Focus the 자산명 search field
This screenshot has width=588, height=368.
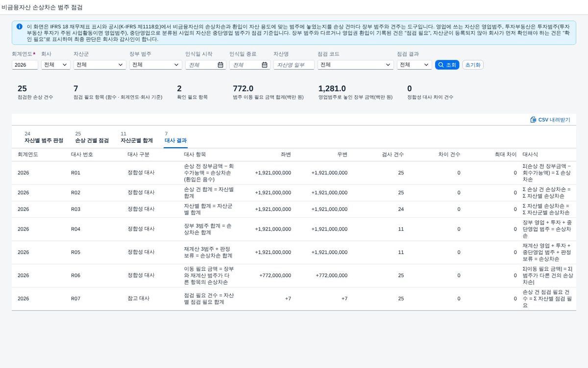click(294, 65)
